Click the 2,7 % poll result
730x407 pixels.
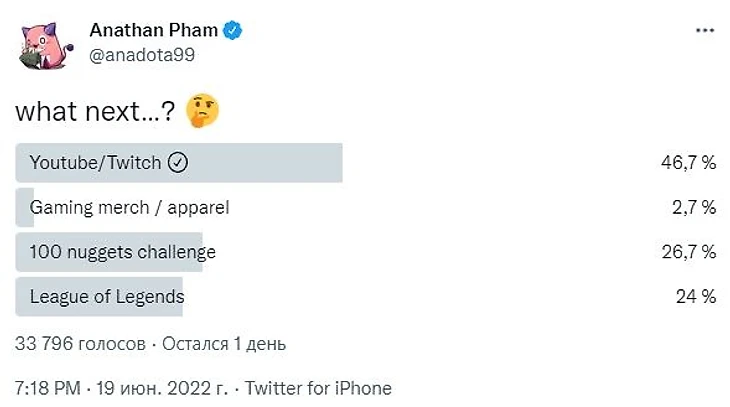click(692, 208)
